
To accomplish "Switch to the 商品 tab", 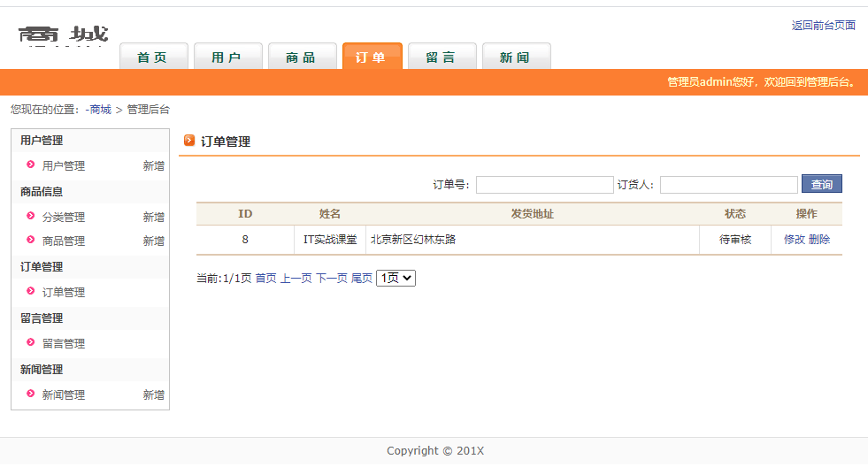I will click(x=302, y=57).
